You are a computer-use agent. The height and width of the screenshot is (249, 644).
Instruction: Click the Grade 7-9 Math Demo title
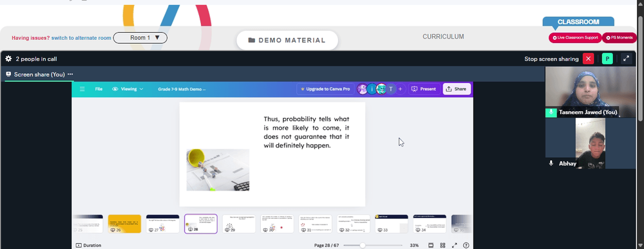tap(182, 89)
